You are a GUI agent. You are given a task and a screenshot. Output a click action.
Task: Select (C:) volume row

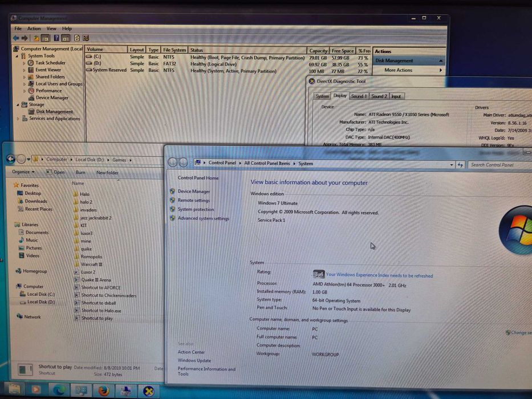pos(228,57)
